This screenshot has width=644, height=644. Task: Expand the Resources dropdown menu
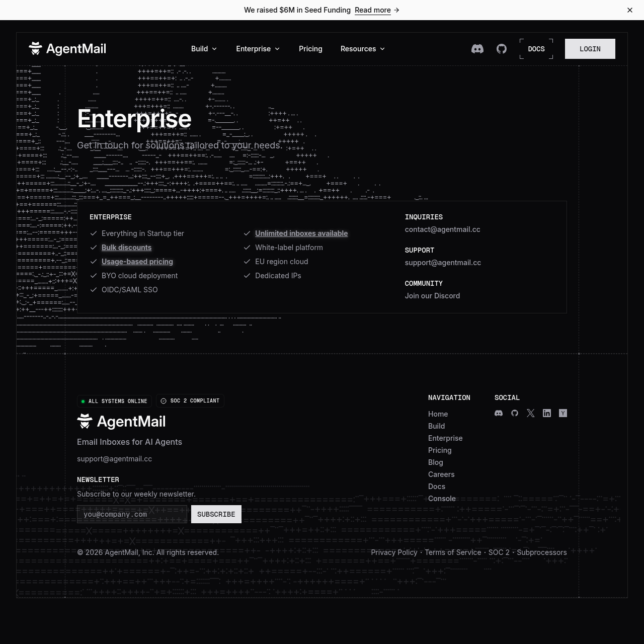click(x=363, y=49)
